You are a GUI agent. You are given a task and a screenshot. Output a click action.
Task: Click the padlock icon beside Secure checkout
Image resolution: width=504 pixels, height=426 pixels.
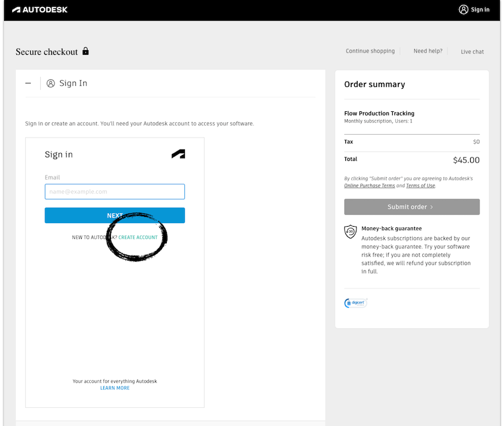click(86, 51)
